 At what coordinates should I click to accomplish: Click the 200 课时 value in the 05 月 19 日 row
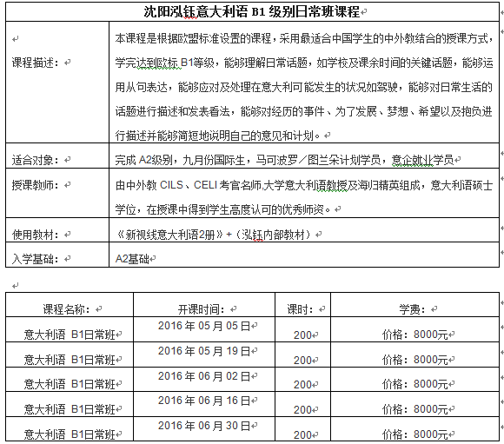(x=302, y=360)
